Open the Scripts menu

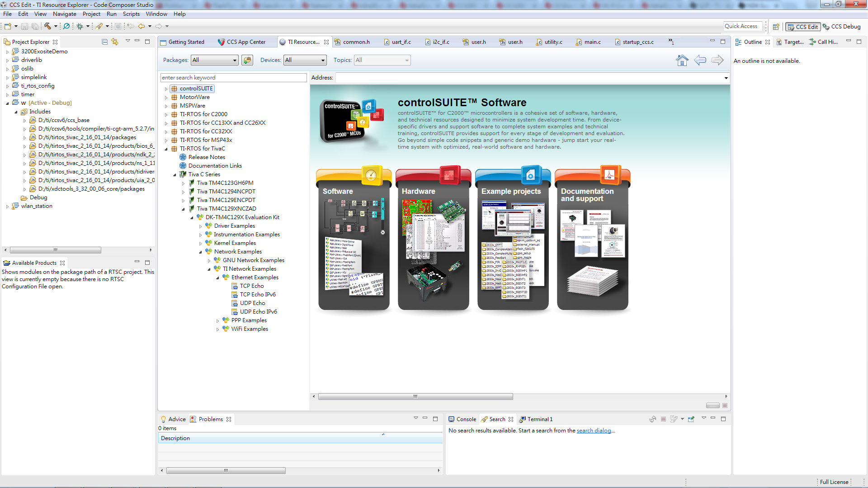131,14
